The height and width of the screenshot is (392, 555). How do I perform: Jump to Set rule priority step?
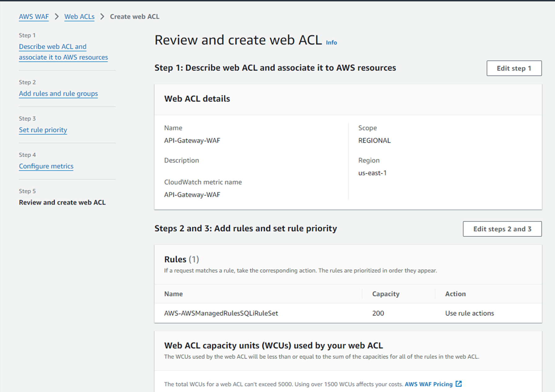pyautogui.click(x=43, y=130)
